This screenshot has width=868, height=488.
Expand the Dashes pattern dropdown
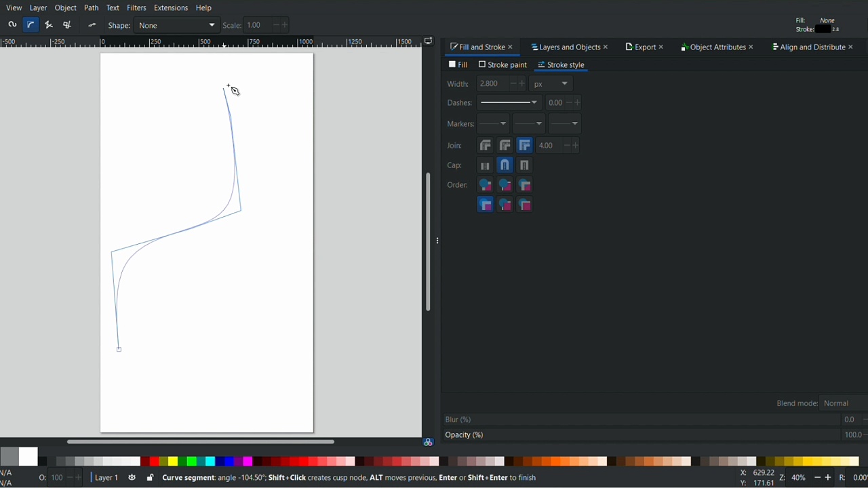click(509, 103)
